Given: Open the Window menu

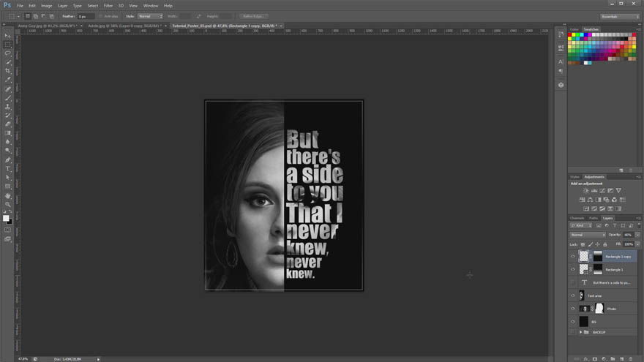Looking at the screenshot, I should (x=151, y=6).
